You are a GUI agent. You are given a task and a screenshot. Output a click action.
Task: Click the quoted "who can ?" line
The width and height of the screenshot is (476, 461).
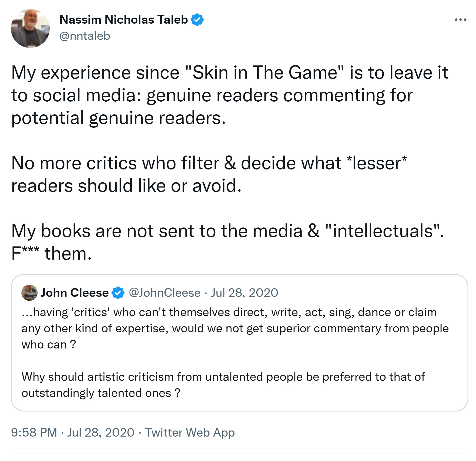[x=49, y=344]
